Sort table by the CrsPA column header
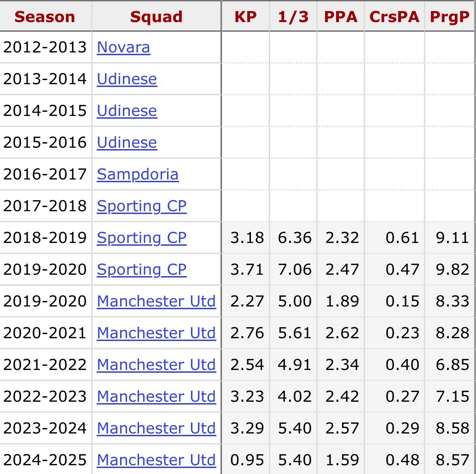Viewport: 476px width, 474px height. pos(395,17)
